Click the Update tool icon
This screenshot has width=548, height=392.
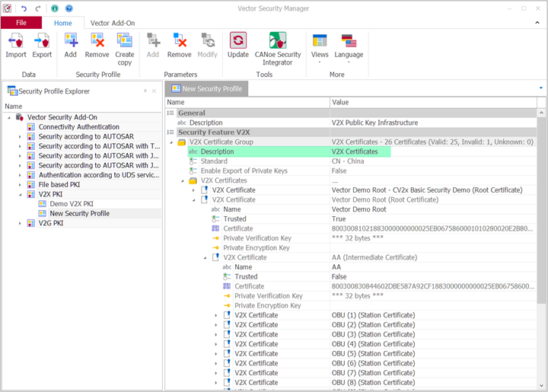pyautogui.click(x=238, y=40)
